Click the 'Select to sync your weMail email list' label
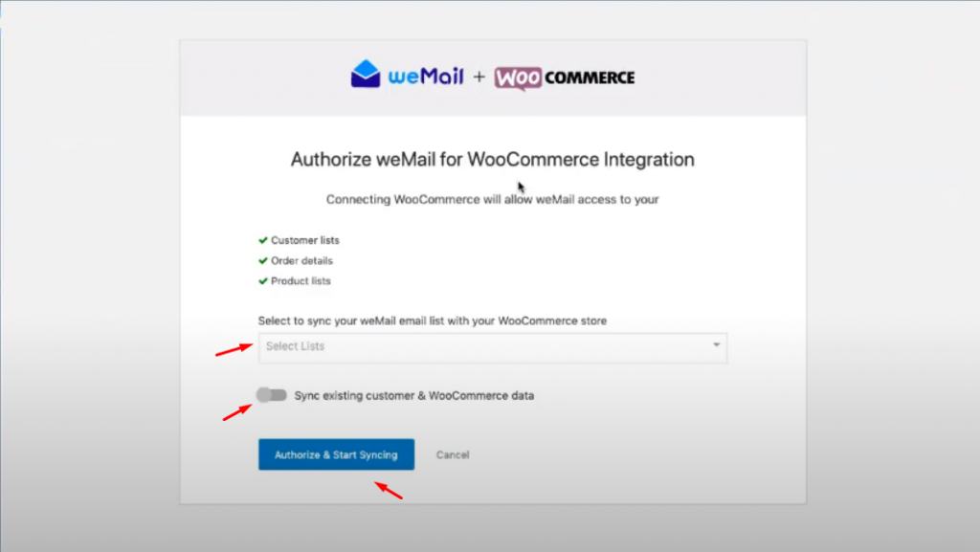980x552 pixels. click(x=433, y=320)
